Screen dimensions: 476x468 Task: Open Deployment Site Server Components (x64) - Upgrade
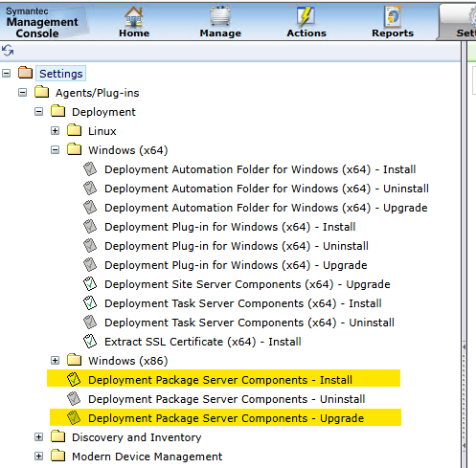click(x=247, y=284)
